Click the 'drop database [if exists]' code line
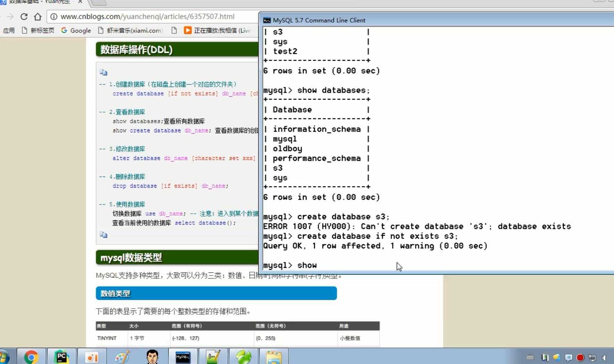The width and height of the screenshot is (614, 364). (170, 186)
